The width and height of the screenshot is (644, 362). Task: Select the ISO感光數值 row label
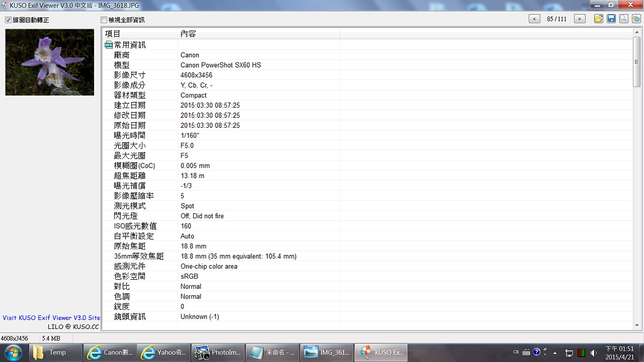(135, 226)
